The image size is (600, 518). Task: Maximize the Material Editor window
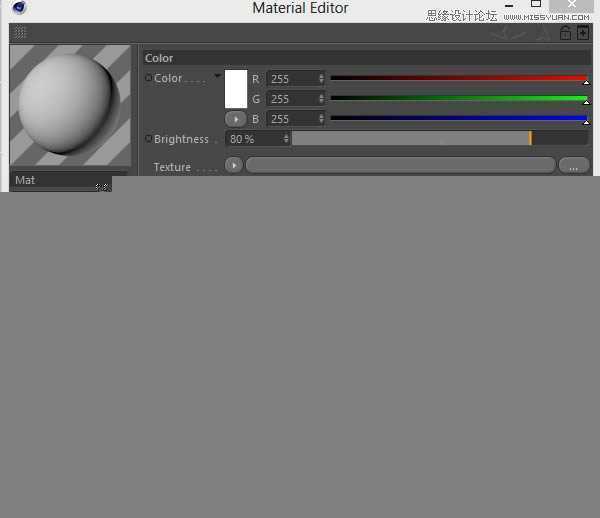(536, 4)
